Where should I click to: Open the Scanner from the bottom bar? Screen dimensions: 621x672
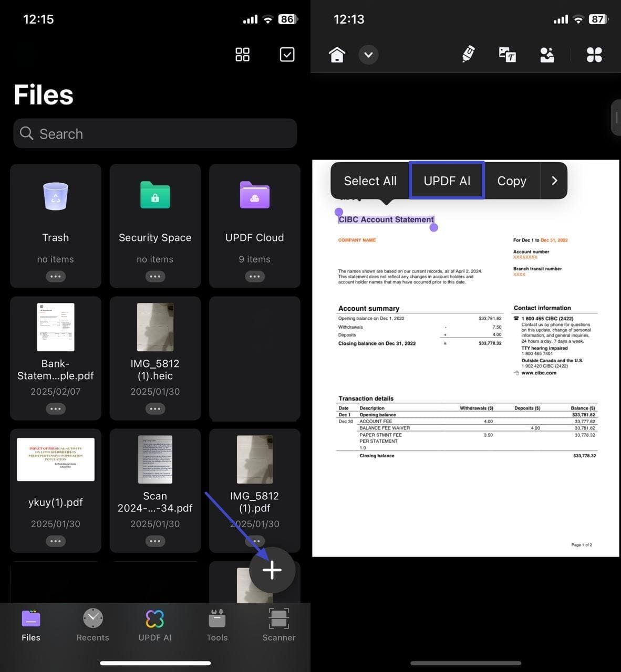pos(278,625)
